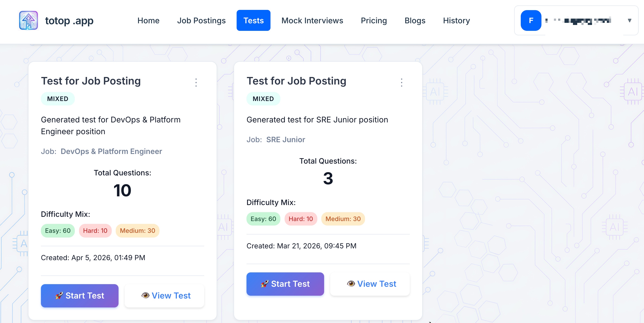Click 'Generated test for SRE Junior position' text
644x323 pixels.
(317, 120)
